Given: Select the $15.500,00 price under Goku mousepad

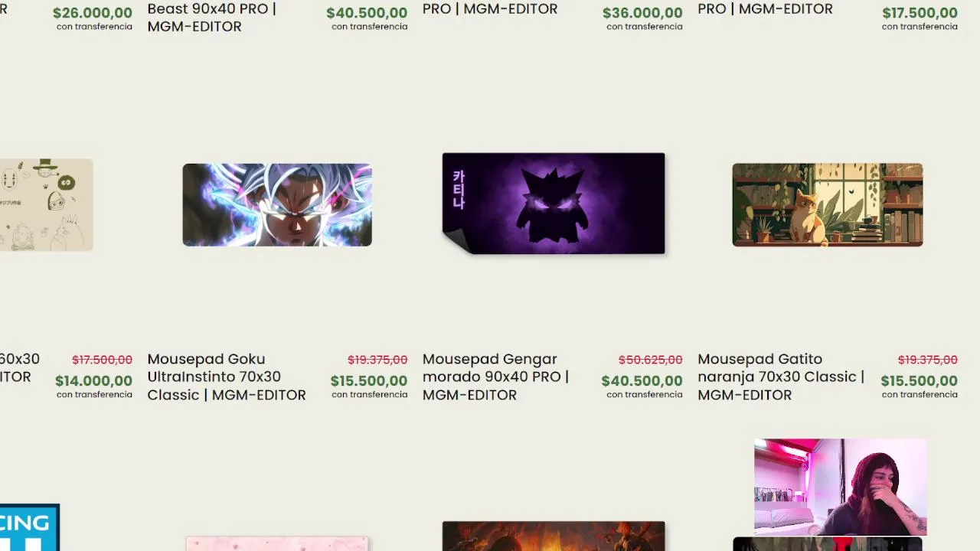Looking at the screenshot, I should pos(369,380).
